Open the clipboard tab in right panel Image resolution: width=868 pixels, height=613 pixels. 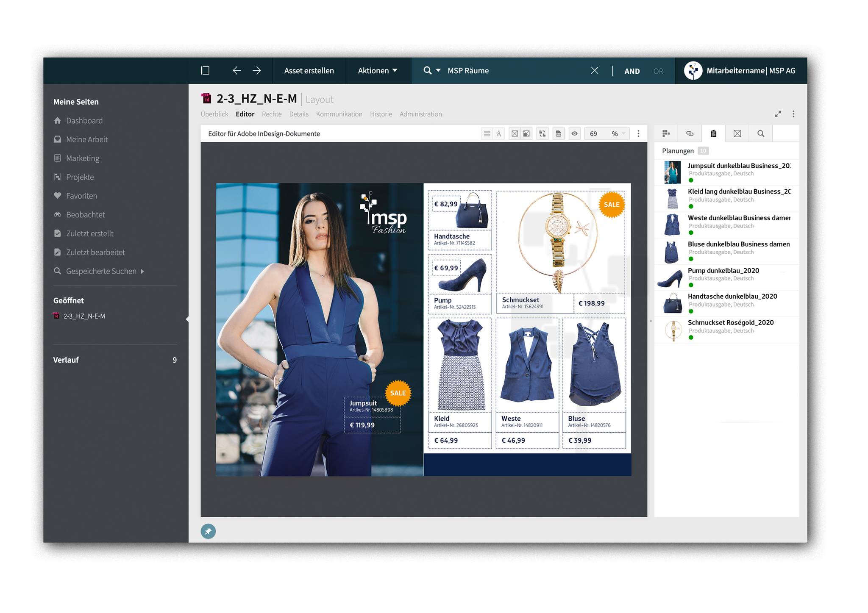tap(713, 134)
